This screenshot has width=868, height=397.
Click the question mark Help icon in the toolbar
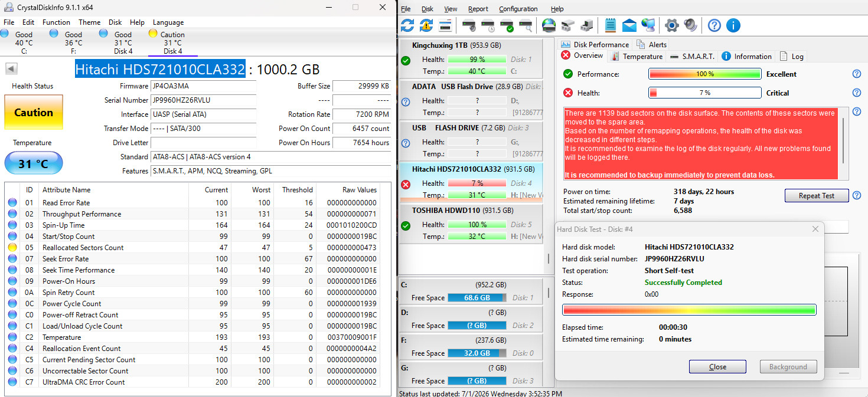click(714, 25)
